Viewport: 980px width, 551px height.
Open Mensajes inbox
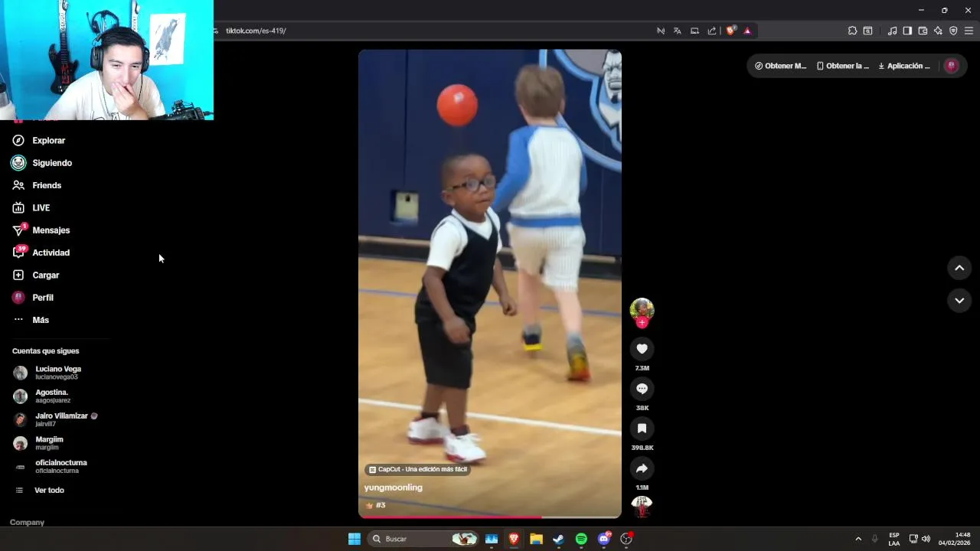tap(51, 230)
